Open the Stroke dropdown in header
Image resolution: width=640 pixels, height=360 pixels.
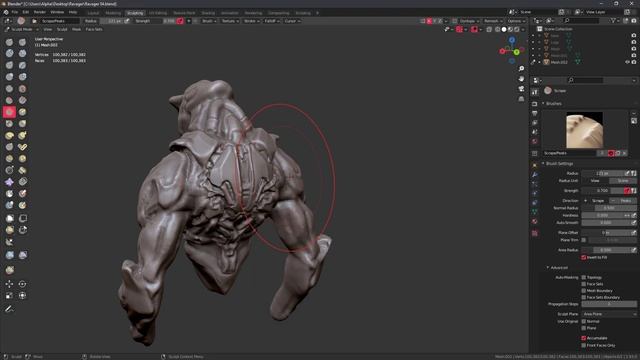[251, 21]
